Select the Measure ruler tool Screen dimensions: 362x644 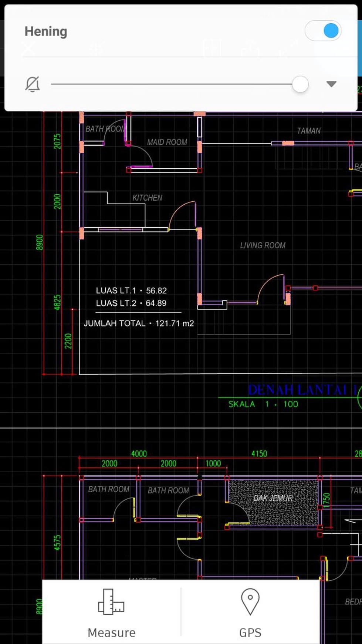[111, 611]
